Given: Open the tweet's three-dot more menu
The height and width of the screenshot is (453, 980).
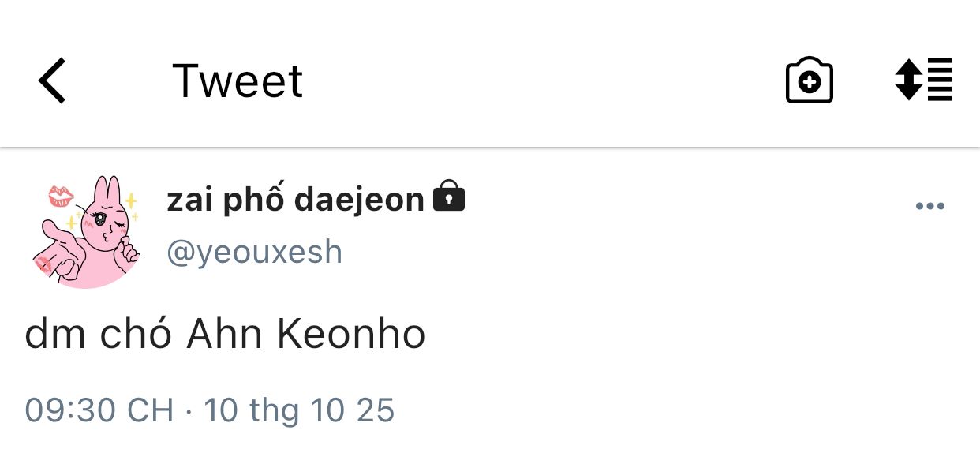Looking at the screenshot, I should pyautogui.click(x=930, y=207).
